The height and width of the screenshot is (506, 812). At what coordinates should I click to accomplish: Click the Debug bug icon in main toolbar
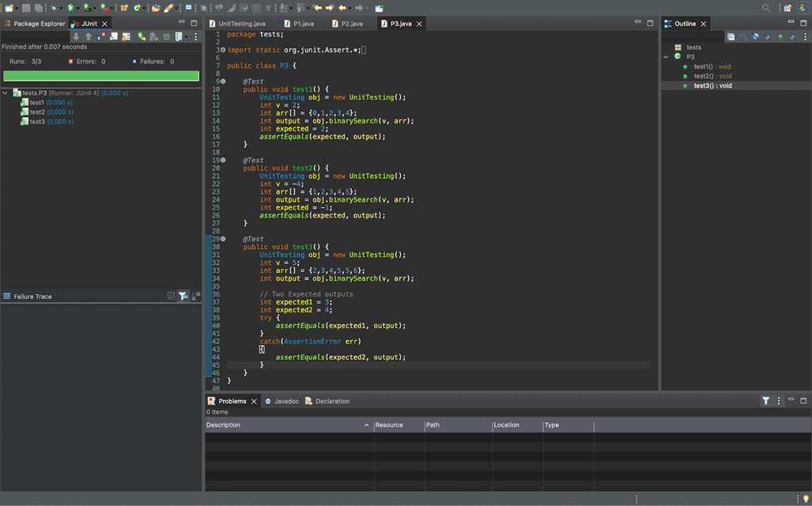coord(54,8)
